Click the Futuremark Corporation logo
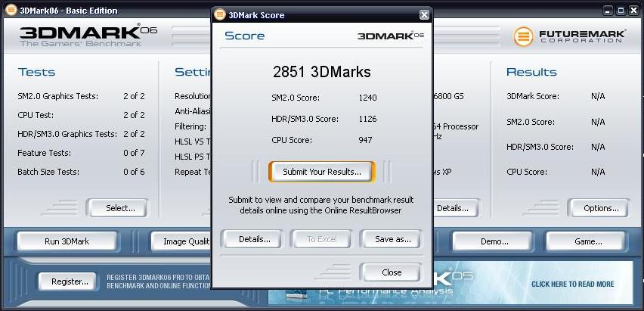Viewport: 644px width, 311px height. [570, 36]
